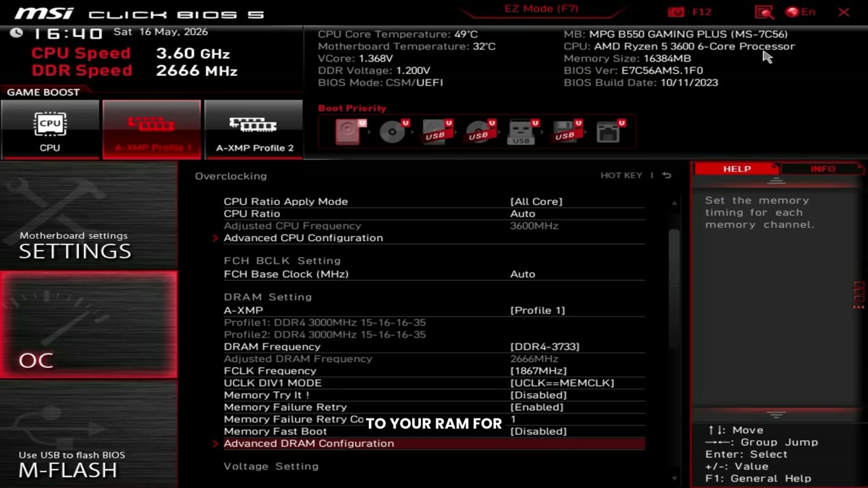Open the OC overclocking section
The width and height of the screenshot is (868, 488).
point(88,324)
